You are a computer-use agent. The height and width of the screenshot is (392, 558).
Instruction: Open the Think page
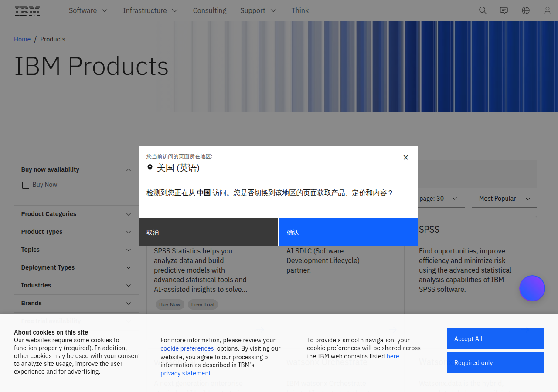pyautogui.click(x=300, y=10)
